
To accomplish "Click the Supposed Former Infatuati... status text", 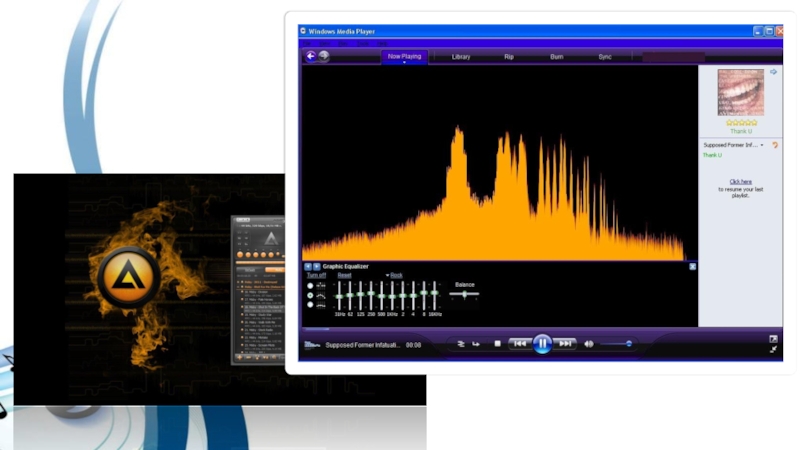I will coord(363,345).
